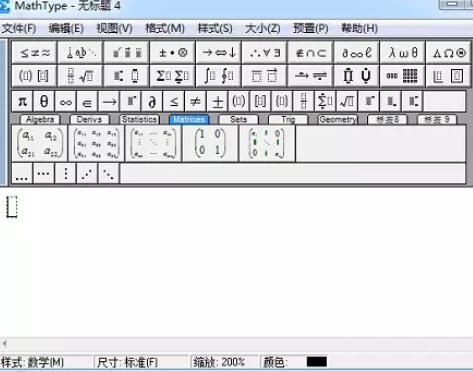The height and width of the screenshot is (372, 473).
Task: Open the 格式(M) menu
Action: 165,29
